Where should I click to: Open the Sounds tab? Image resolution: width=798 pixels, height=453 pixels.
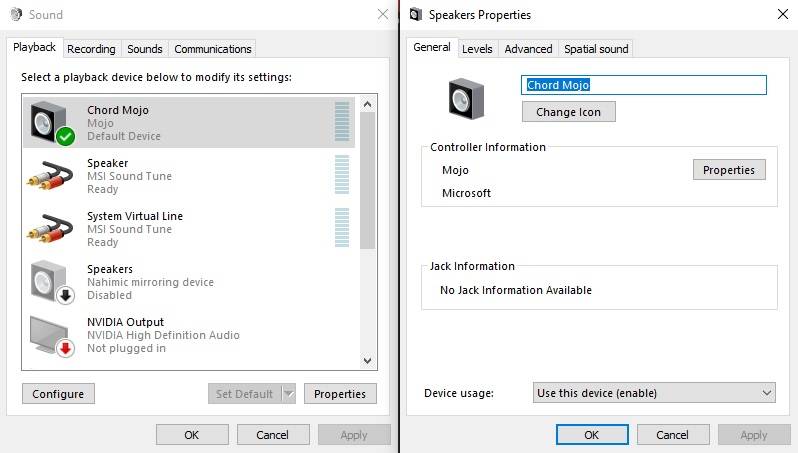145,49
